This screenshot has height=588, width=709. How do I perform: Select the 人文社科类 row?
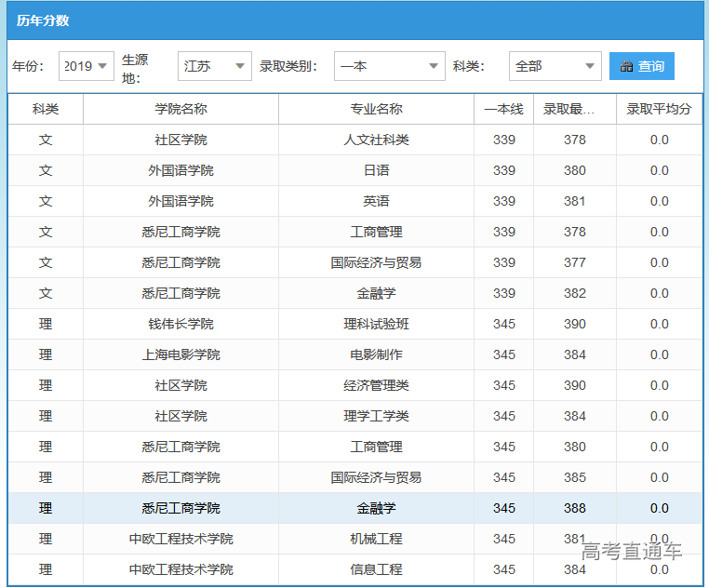[376, 140]
